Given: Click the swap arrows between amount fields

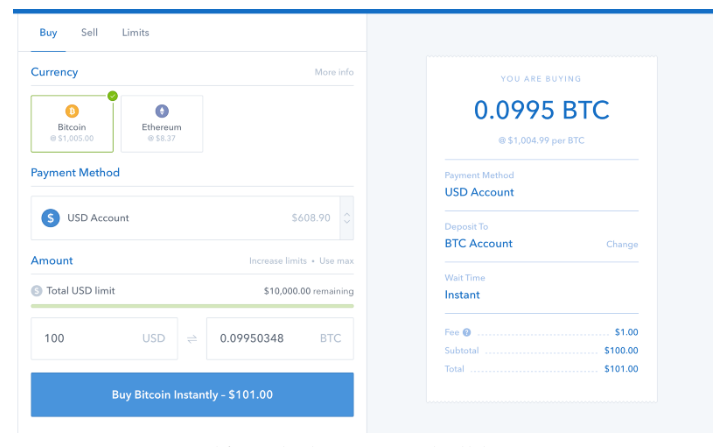Looking at the screenshot, I should click(x=192, y=339).
